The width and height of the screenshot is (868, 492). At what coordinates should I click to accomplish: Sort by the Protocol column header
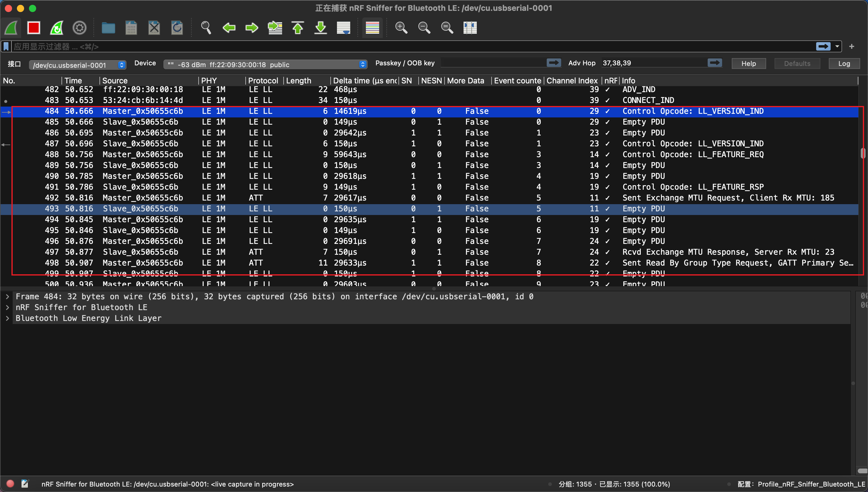click(x=264, y=80)
